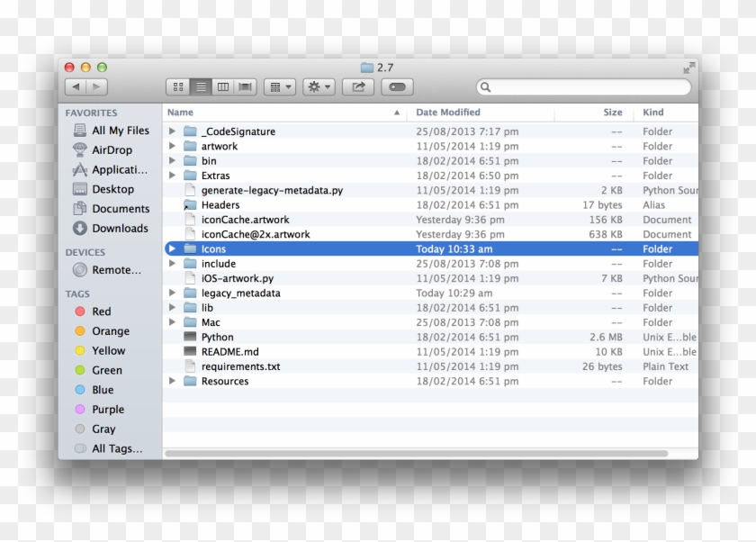Switch to icon view in the toolbar

tap(179, 86)
